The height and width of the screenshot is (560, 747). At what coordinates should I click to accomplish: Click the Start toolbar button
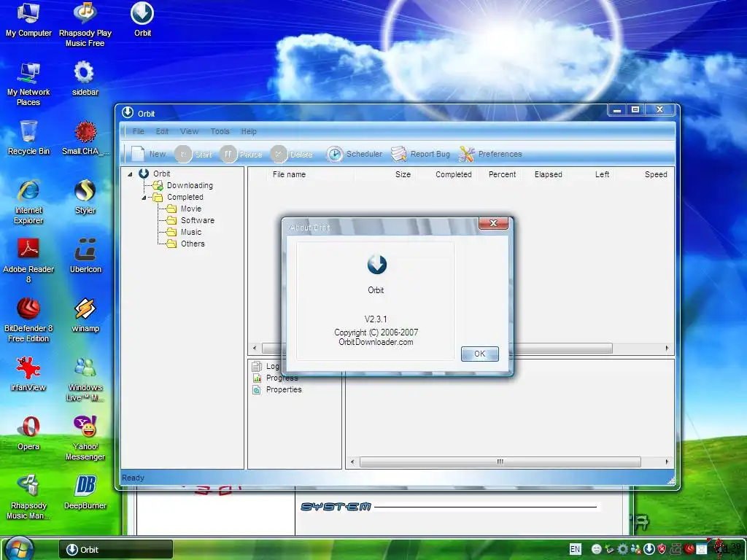tap(193, 154)
